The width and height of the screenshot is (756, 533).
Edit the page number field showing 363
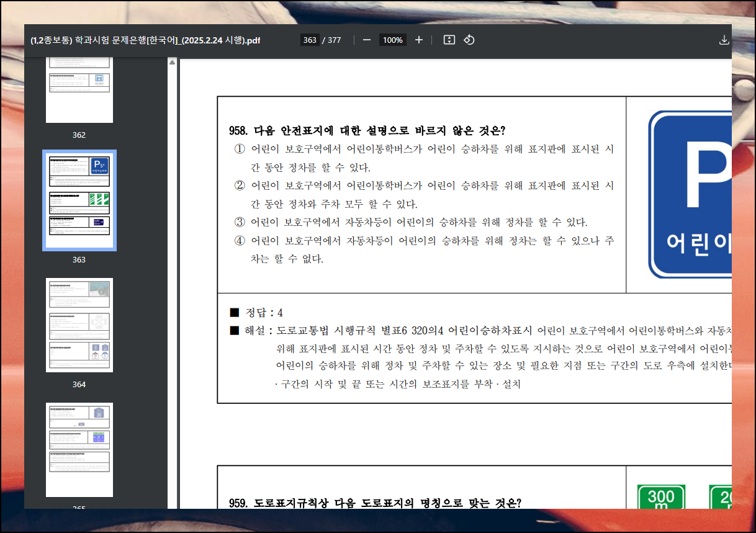coord(310,40)
